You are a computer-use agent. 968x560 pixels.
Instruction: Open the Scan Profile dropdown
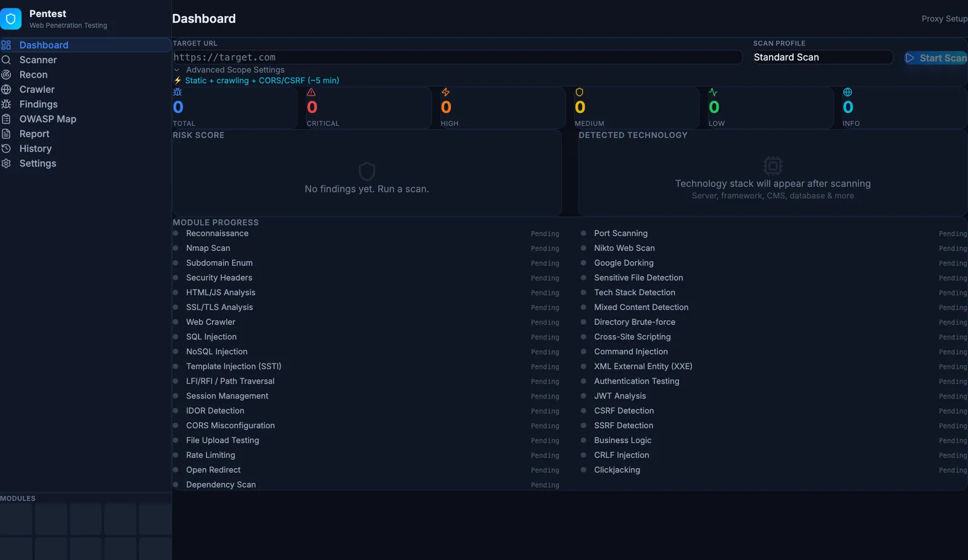[x=823, y=57]
